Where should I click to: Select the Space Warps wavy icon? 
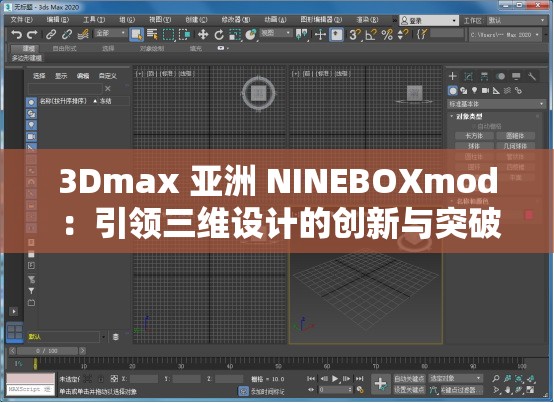[507, 90]
